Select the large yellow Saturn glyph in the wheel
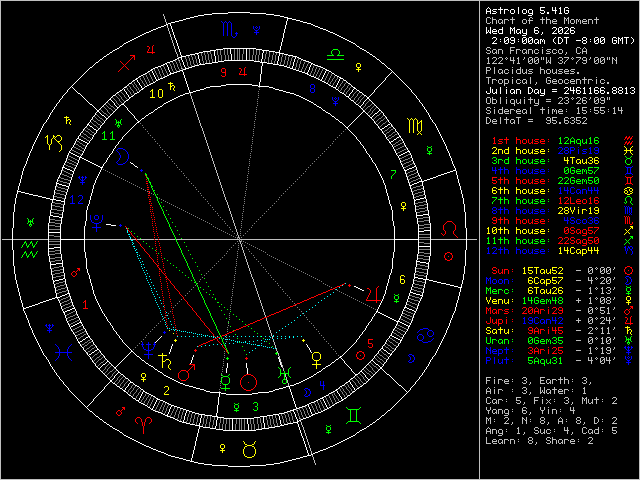The width and height of the screenshot is (640, 480). tap(165, 362)
